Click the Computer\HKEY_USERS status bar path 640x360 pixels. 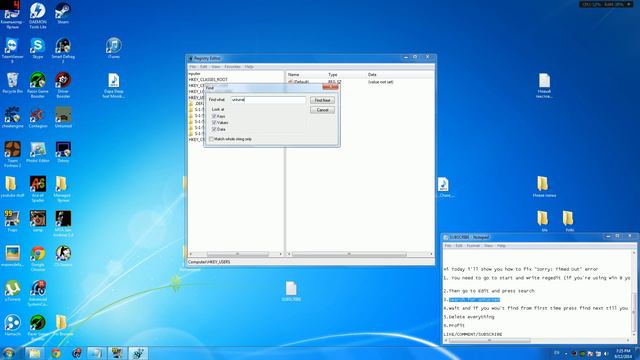click(x=209, y=262)
